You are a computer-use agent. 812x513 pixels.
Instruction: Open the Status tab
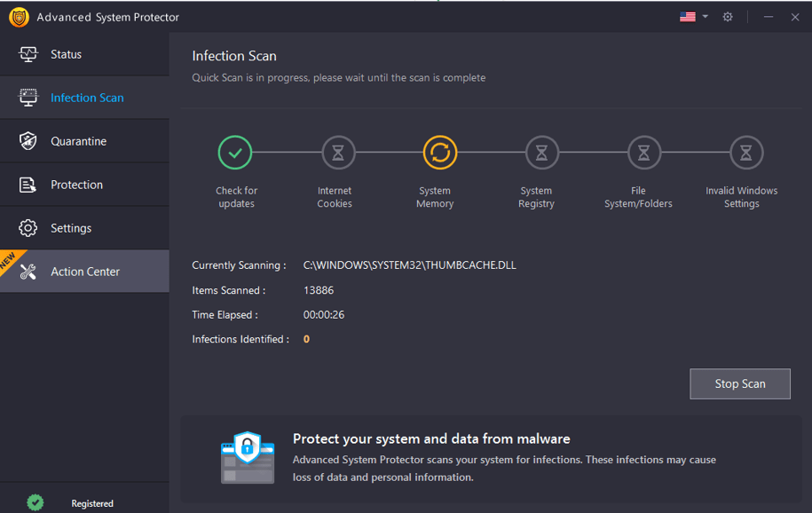tap(84, 54)
